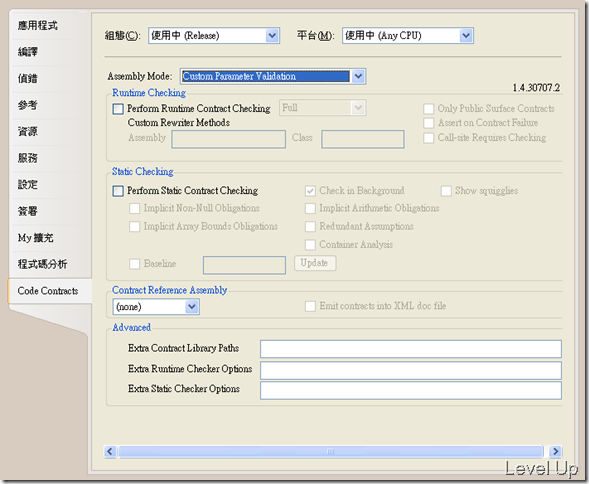Focus Extra Contract Library Paths field
The width and height of the screenshot is (589, 484).
[411, 349]
